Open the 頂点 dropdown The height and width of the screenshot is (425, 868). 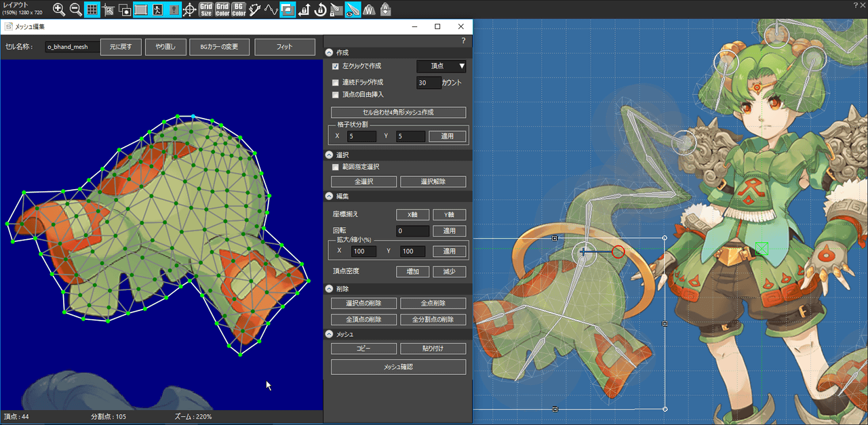[x=441, y=66]
